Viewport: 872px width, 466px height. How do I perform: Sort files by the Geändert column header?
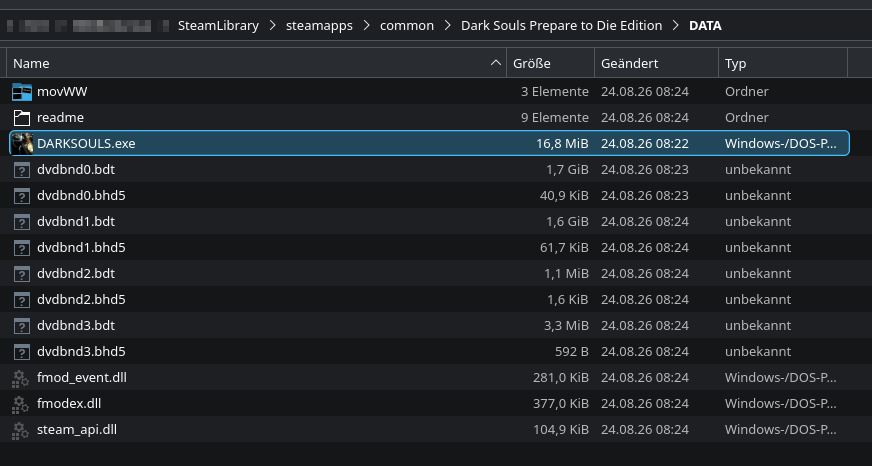point(657,63)
